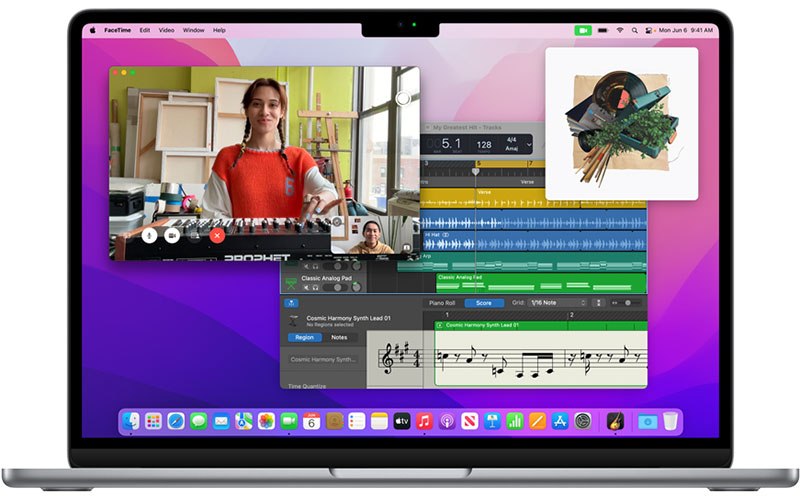Select the Notes button in editor
The image size is (800, 500).
[339, 337]
